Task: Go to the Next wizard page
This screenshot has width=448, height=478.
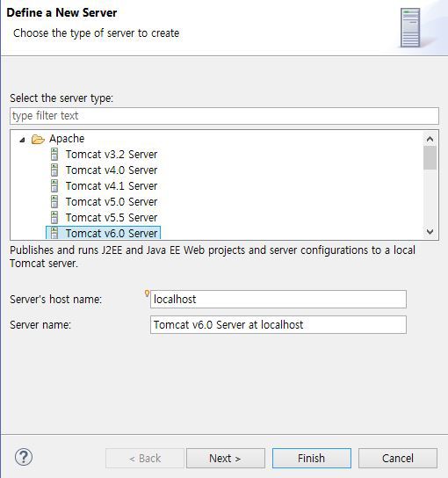Action: tap(226, 458)
